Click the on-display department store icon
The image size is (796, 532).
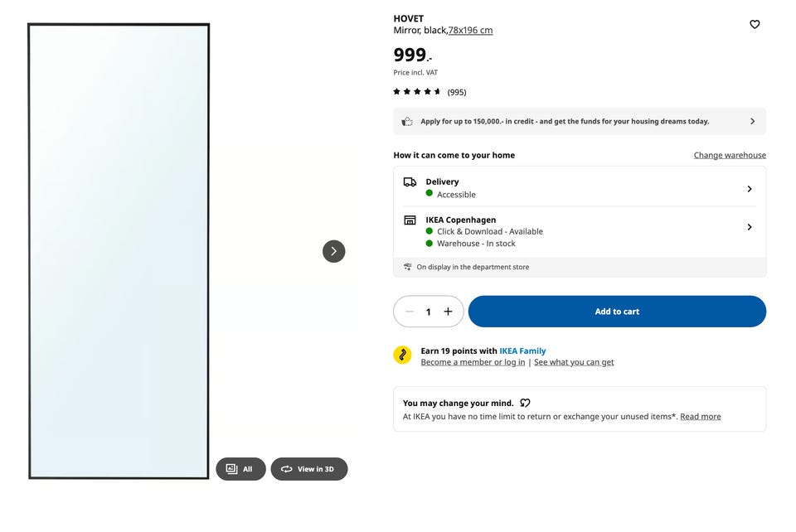(407, 267)
